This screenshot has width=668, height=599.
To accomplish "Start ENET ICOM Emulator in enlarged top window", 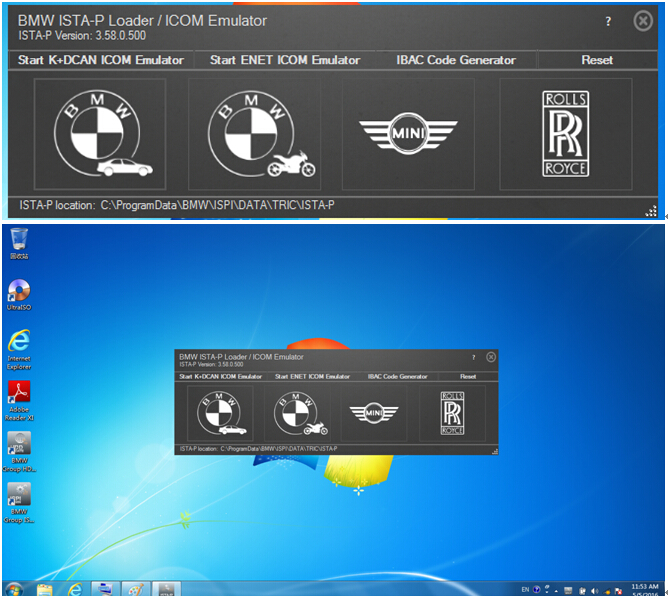I will [x=285, y=60].
